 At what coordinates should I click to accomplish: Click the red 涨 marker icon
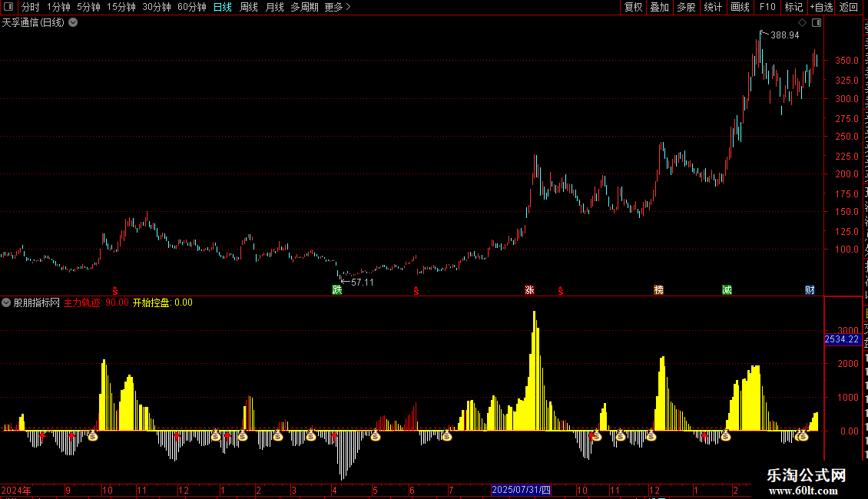click(x=529, y=290)
